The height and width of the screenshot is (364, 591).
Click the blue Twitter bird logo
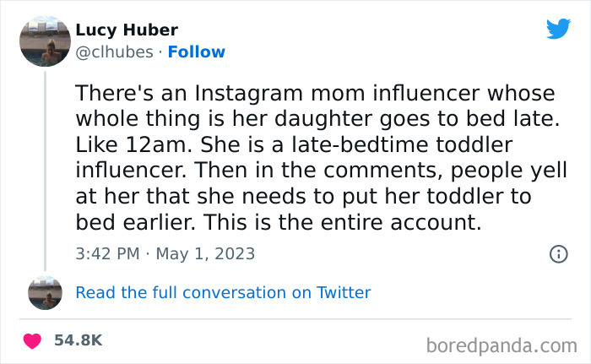pyautogui.click(x=558, y=29)
